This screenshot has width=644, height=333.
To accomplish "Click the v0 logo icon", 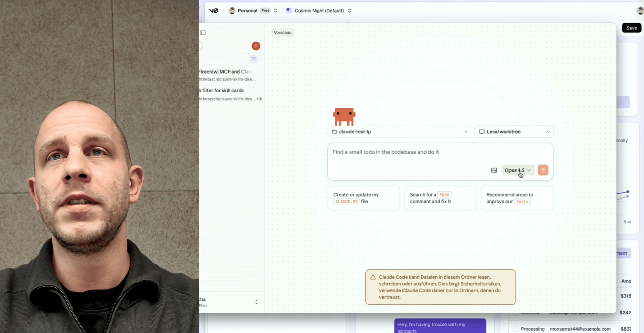I will click(x=213, y=11).
